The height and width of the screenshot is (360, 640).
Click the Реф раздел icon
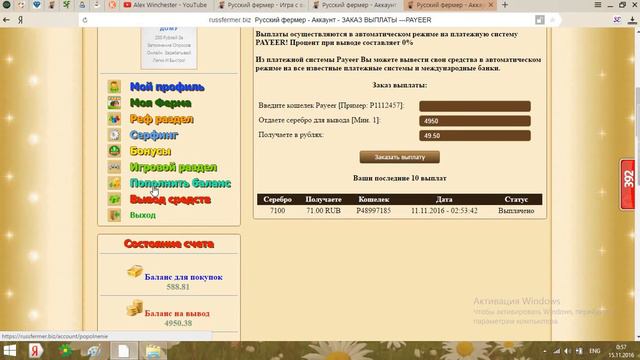[x=114, y=119]
